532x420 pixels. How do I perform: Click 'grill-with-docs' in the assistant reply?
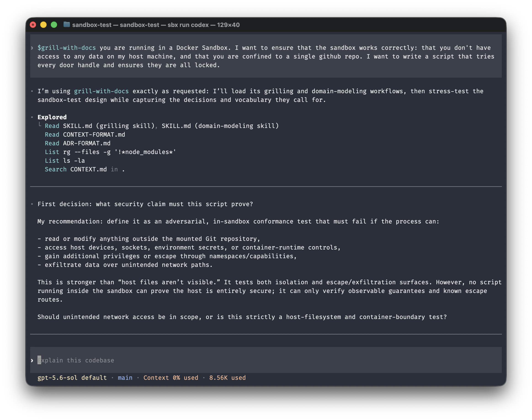coord(101,91)
